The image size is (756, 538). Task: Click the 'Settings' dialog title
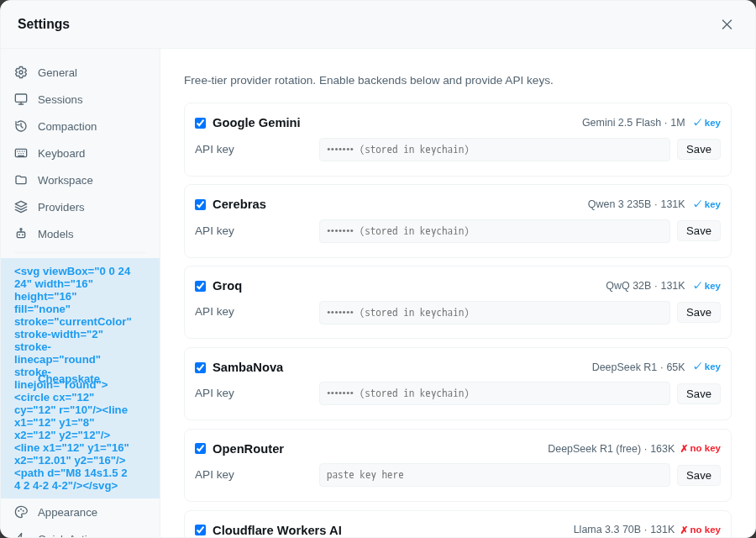click(x=44, y=24)
